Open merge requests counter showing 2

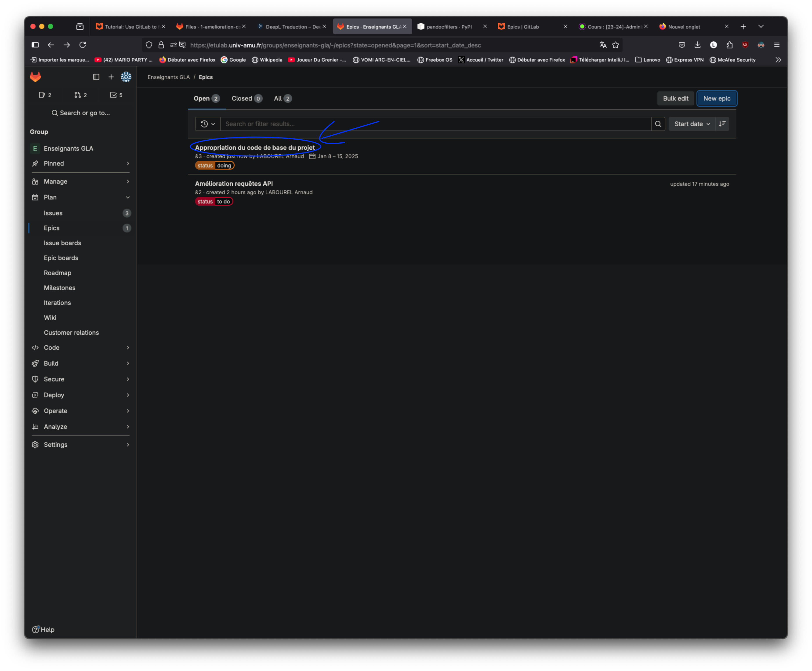(x=80, y=95)
